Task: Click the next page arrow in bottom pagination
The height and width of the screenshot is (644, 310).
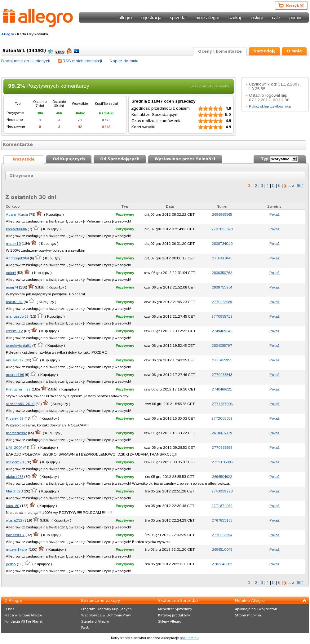Action: (x=286, y=583)
